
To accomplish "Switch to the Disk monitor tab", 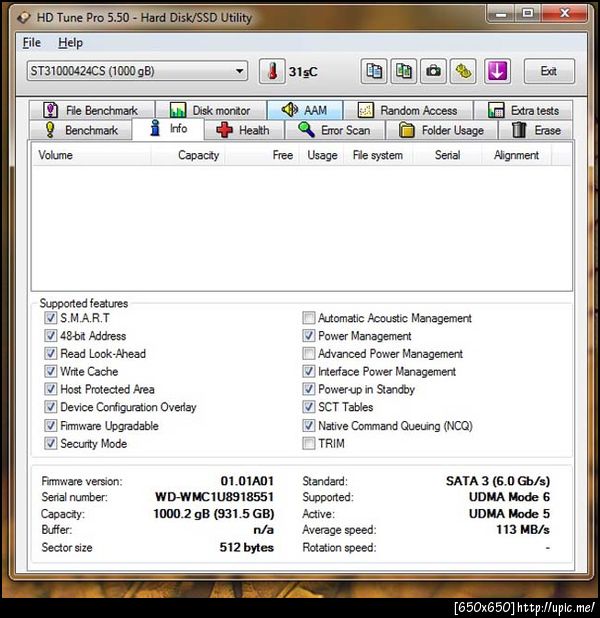I will 211,110.
